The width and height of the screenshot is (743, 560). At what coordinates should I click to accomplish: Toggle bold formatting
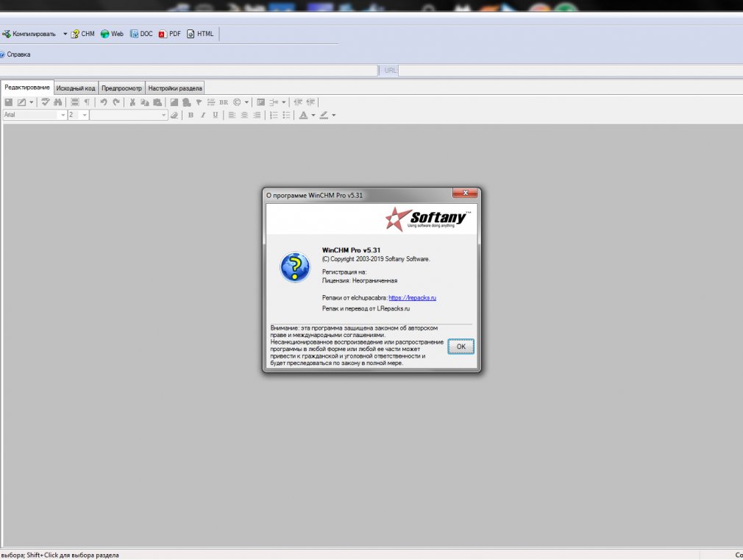coord(191,115)
